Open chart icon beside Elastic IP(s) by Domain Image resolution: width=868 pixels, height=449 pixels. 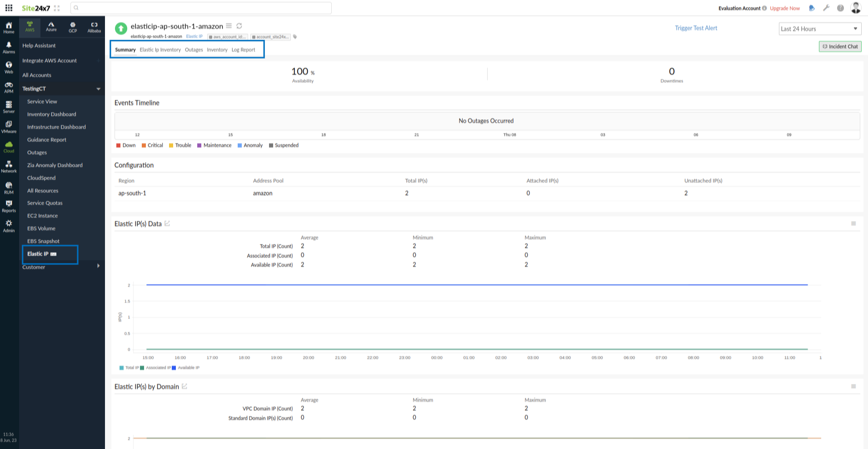[185, 386]
